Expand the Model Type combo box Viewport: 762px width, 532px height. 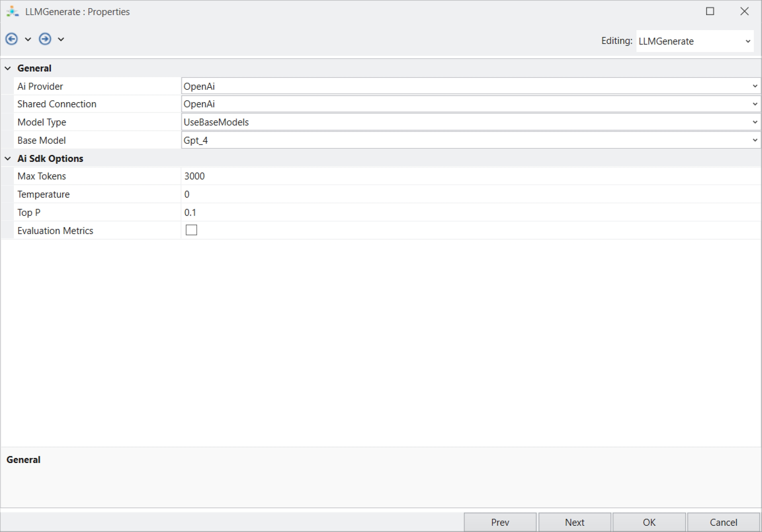[754, 122]
